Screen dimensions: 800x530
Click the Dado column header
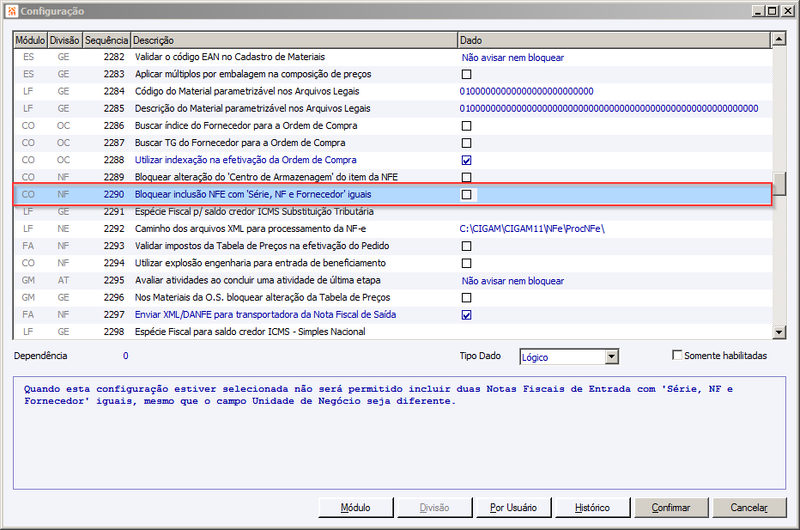[x=614, y=40]
